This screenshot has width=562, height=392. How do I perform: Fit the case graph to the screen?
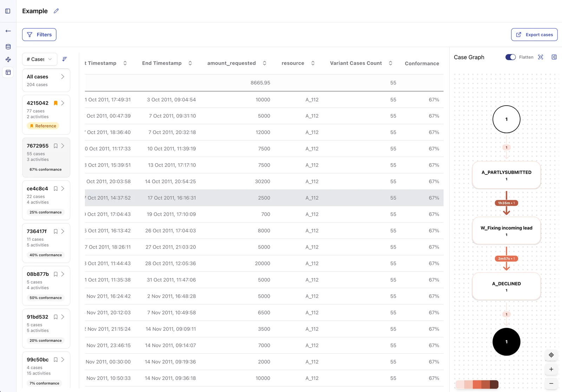point(541,57)
